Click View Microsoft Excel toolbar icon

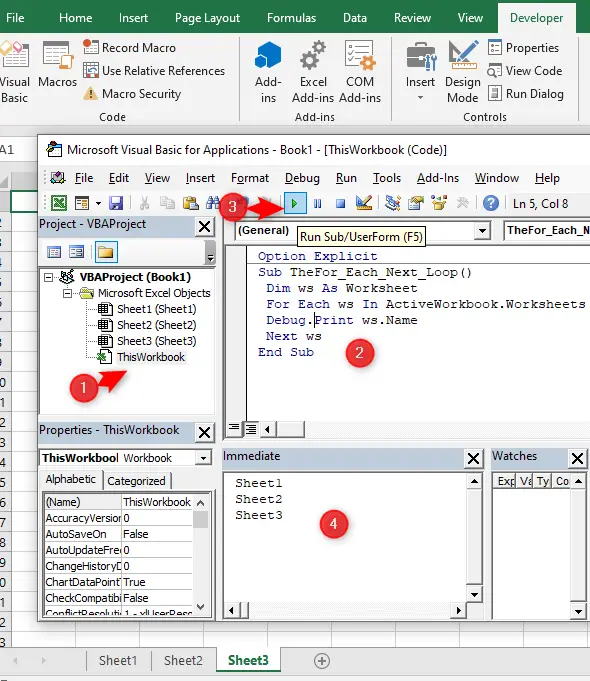(x=59, y=203)
